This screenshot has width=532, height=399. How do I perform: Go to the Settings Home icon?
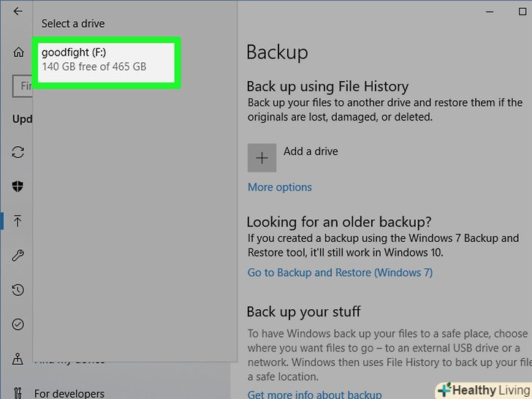pyautogui.click(x=18, y=53)
